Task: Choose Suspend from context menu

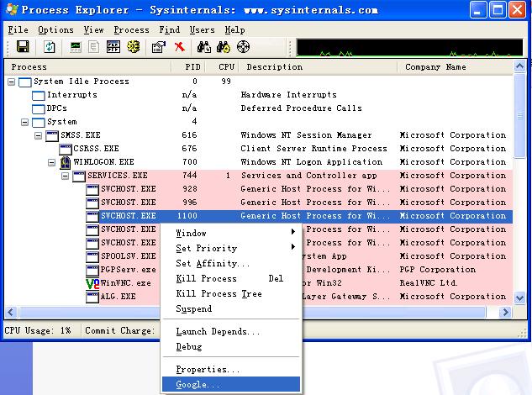Action: point(231,308)
